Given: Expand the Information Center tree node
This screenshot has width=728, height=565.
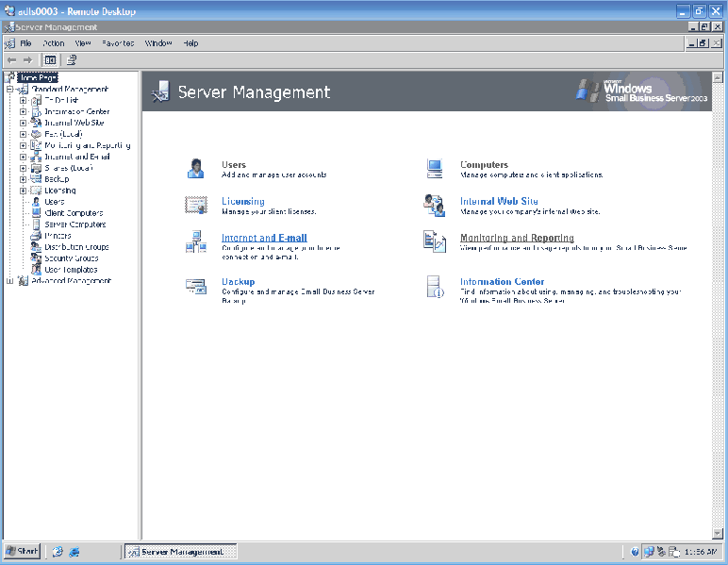Looking at the screenshot, I should pos(23,111).
